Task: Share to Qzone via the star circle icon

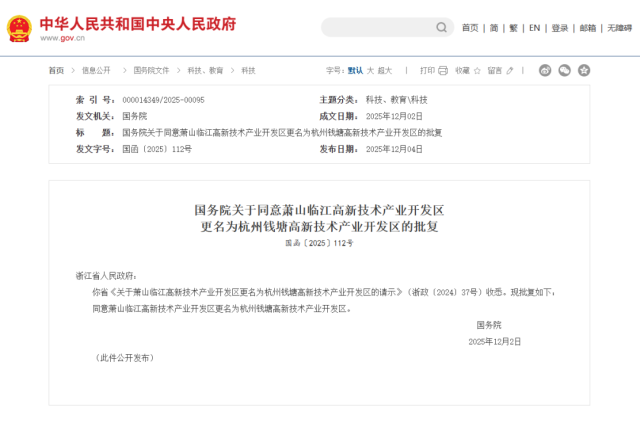Action: (584, 71)
